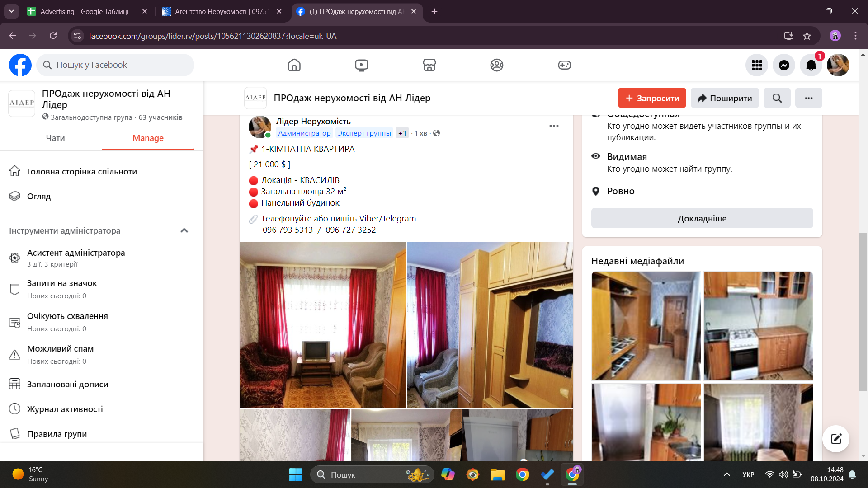Open Facebook Home feed icon

tap(294, 65)
